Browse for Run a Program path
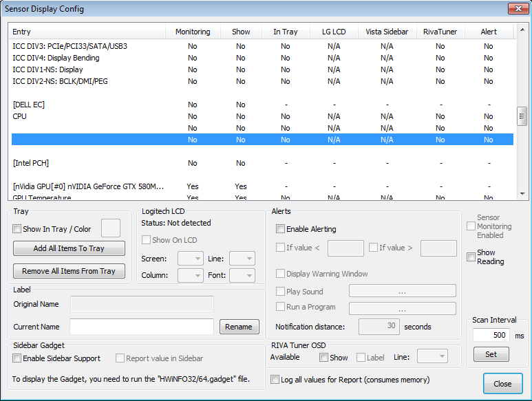The height and width of the screenshot is (401, 532). coord(403,308)
